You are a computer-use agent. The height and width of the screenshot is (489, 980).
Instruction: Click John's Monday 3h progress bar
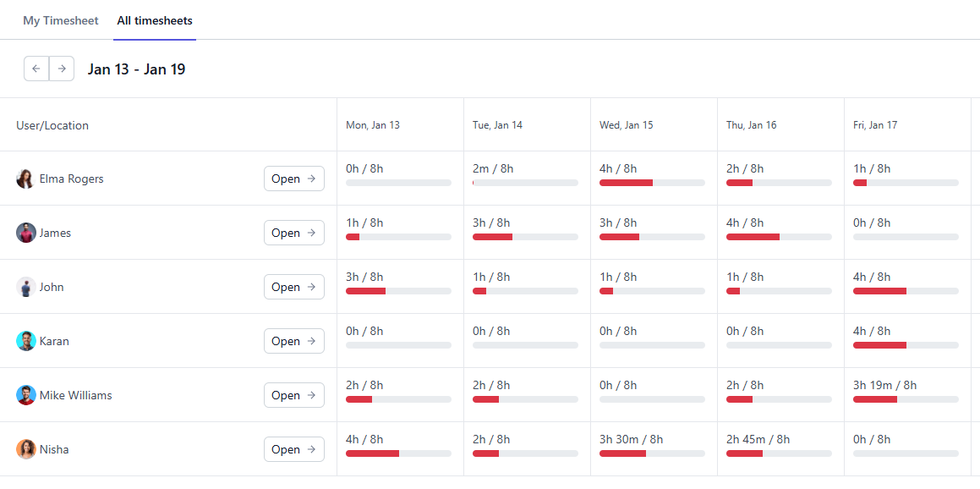pyautogui.click(x=398, y=291)
